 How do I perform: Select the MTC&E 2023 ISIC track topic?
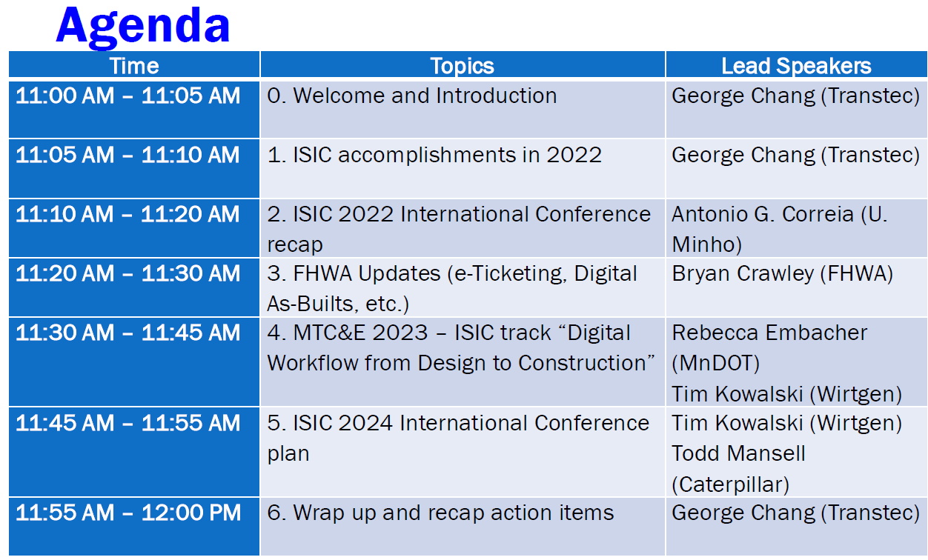(463, 361)
